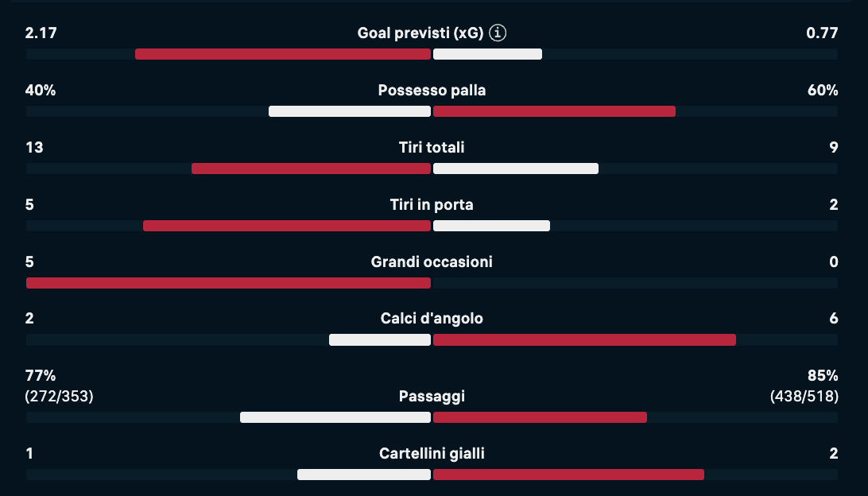Image resolution: width=868 pixels, height=496 pixels.
Task: Click the Passaggi stat label
Action: (x=432, y=397)
